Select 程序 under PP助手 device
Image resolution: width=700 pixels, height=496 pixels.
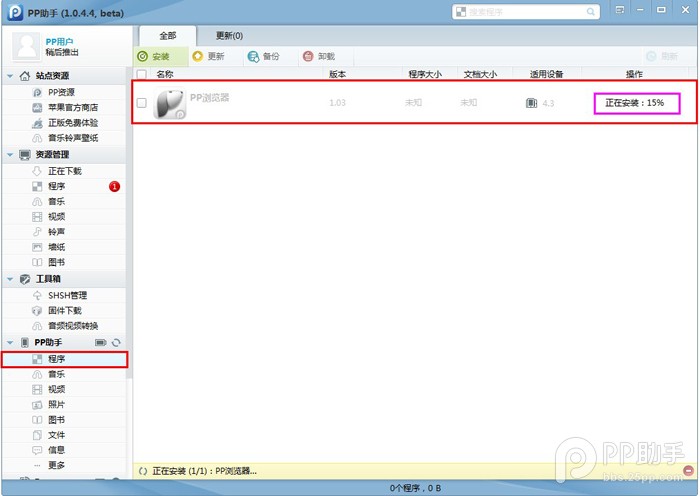[64, 359]
